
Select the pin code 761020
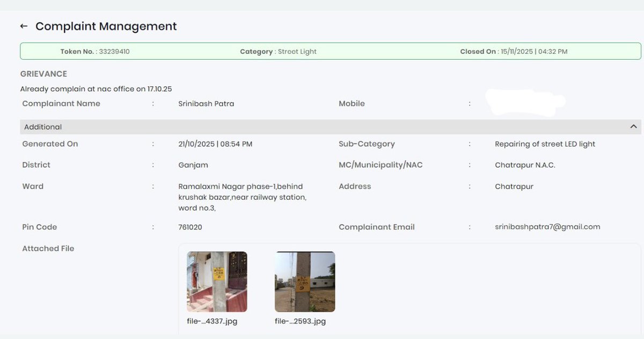(190, 227)
